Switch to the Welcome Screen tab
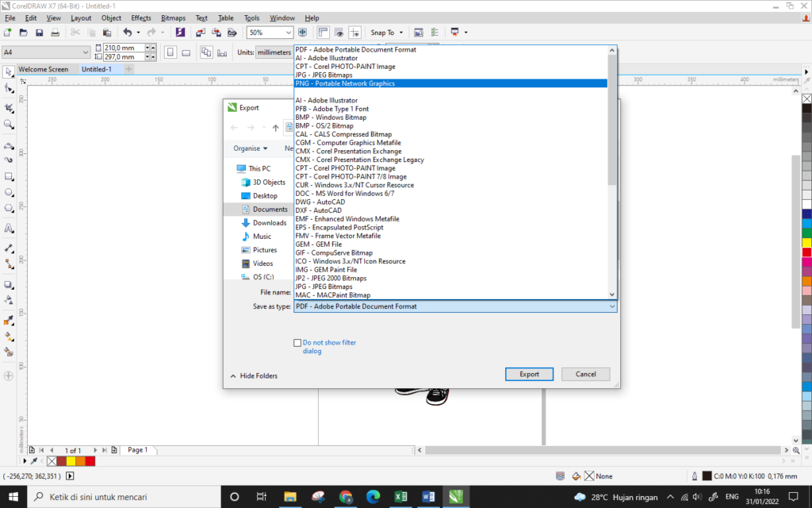 click(x=43, y=69)
